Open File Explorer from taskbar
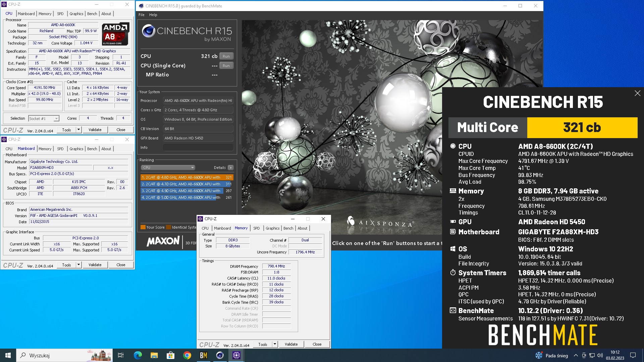Viewport: 644px width, 362px height. pos(154,355)
